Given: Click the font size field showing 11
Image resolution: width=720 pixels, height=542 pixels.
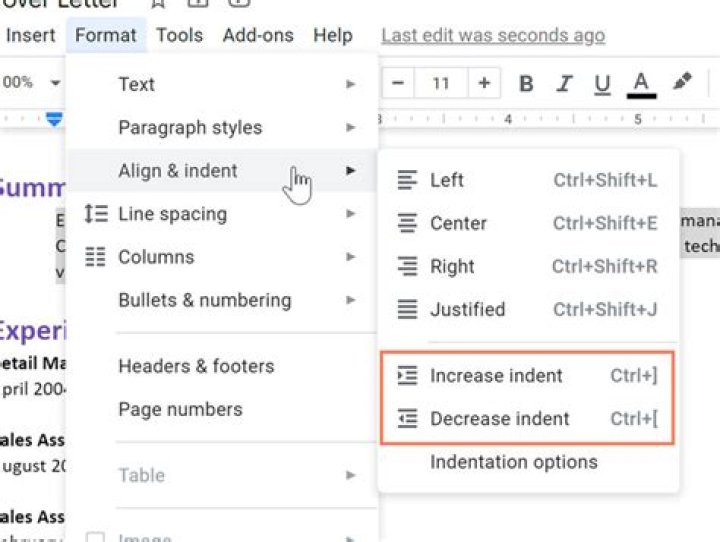Looking at the screenshot, I should pyautogui.click(x=441, y=83).
